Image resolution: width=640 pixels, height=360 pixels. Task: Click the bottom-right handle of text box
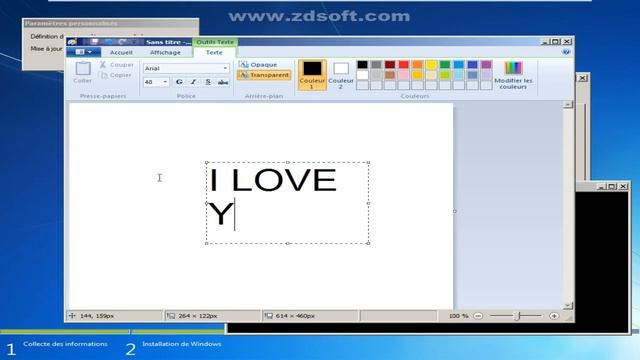pyautogui.click(x=369, y=243)
